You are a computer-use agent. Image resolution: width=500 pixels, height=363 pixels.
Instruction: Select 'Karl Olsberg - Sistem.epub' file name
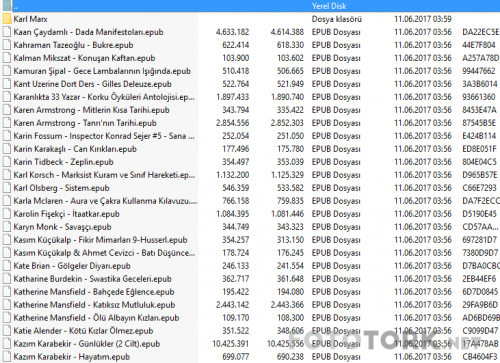click(61, 188)
